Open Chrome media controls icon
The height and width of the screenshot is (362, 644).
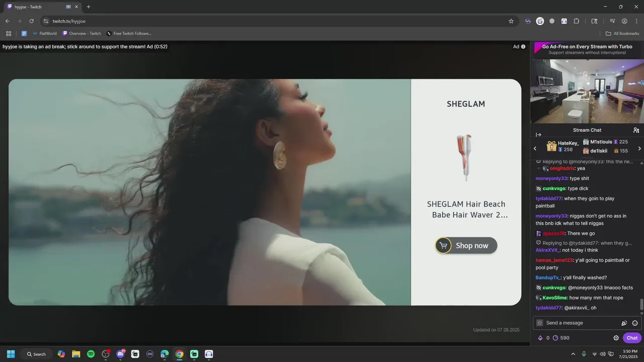[612, 21]
